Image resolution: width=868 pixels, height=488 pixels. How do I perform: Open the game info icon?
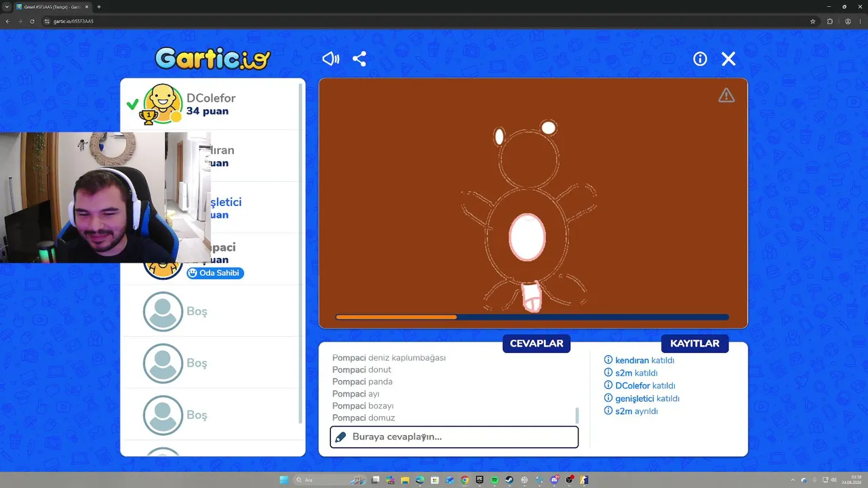[700, 59]
